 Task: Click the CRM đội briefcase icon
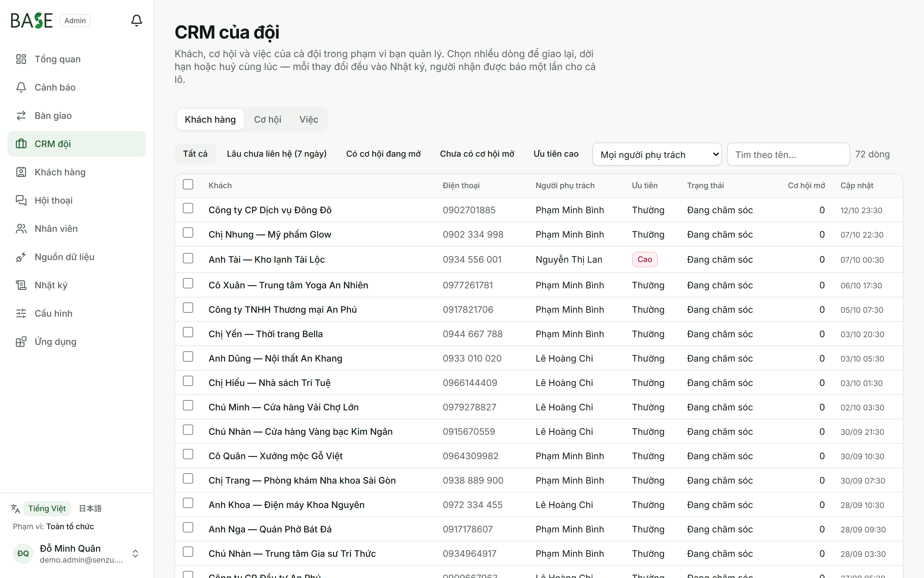click(x=21, y=144)
